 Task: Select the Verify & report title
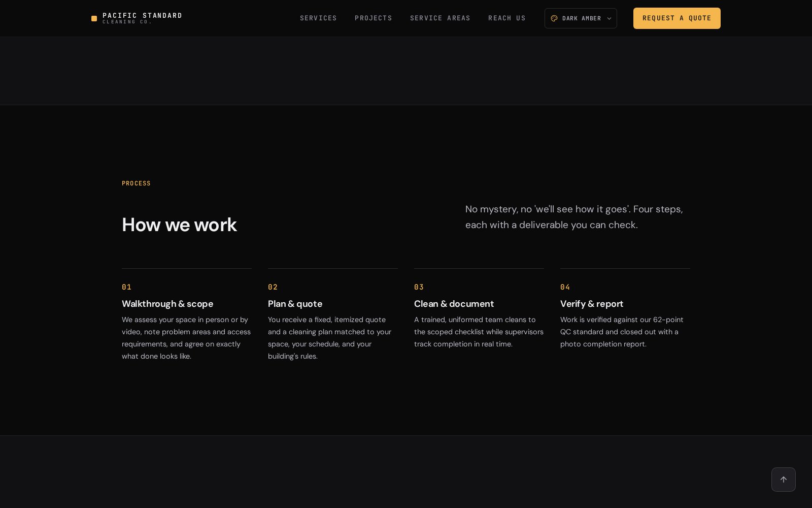coord(592,304)
